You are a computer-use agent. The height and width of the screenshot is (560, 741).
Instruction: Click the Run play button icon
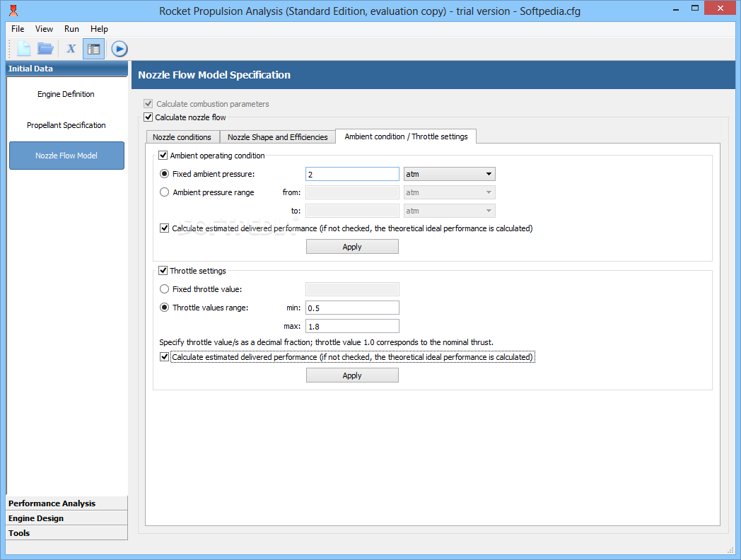click(119, 49)
